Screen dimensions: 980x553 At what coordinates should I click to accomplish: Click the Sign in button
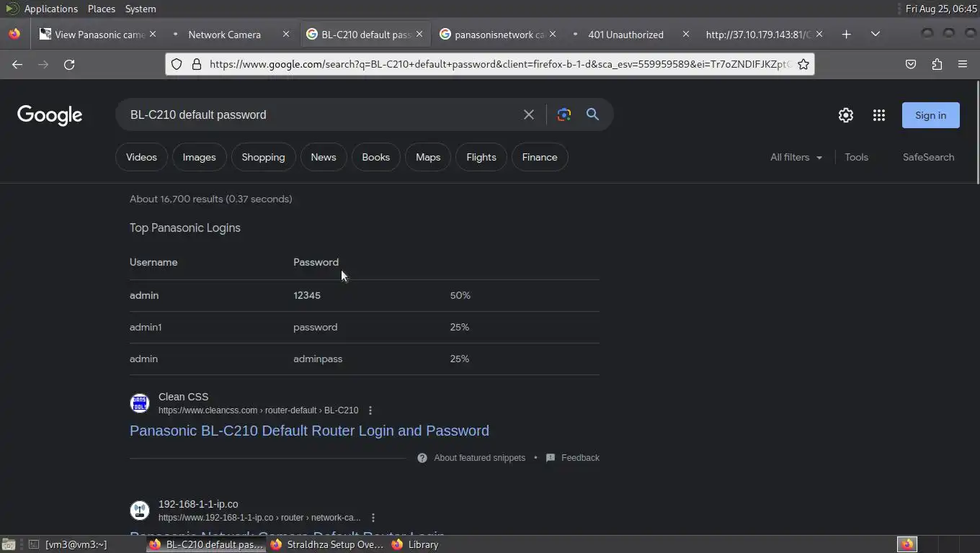pyautogui.click(x=930, y=115)
